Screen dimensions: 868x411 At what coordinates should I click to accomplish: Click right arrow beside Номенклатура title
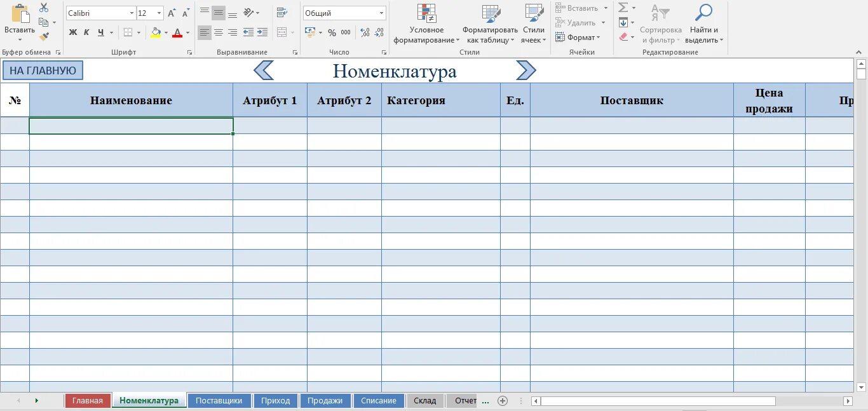526,71
